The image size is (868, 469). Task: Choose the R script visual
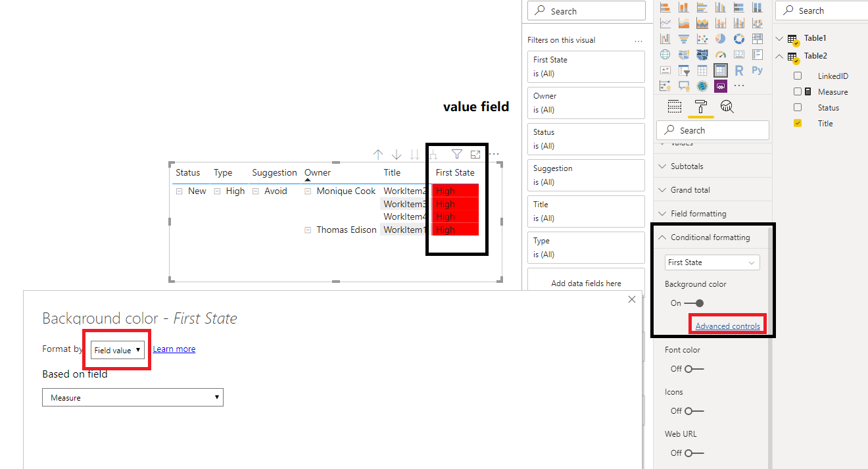click(x=739, y=70)
